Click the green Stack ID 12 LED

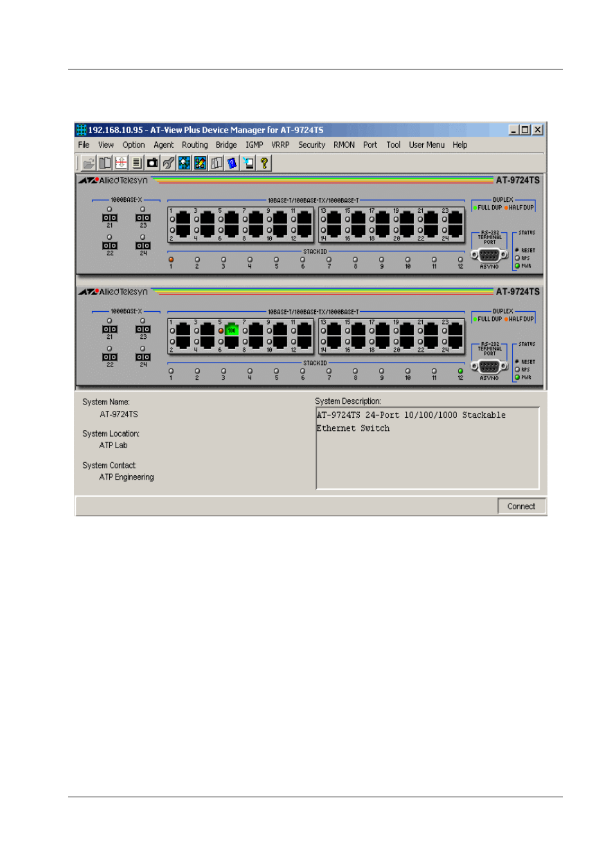pyautogui.click(x=460, y=371)
